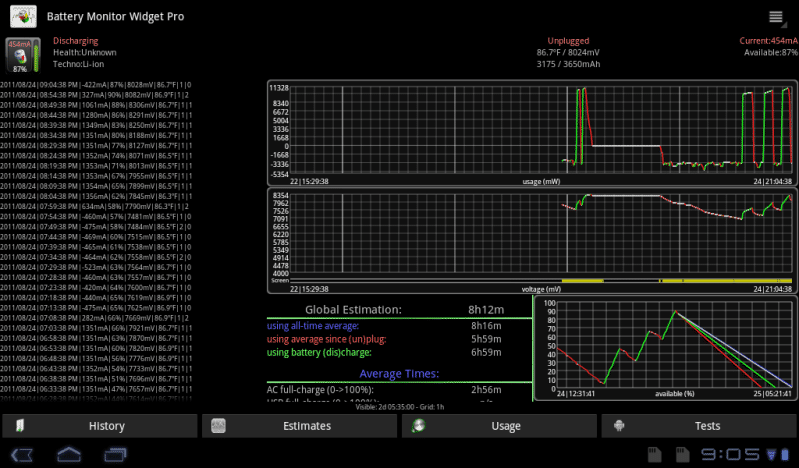Image resolution: width=799 pixels, height=468 pixels.
Task: Click the '5h59m' estimate value
Action: click(486, 339)
